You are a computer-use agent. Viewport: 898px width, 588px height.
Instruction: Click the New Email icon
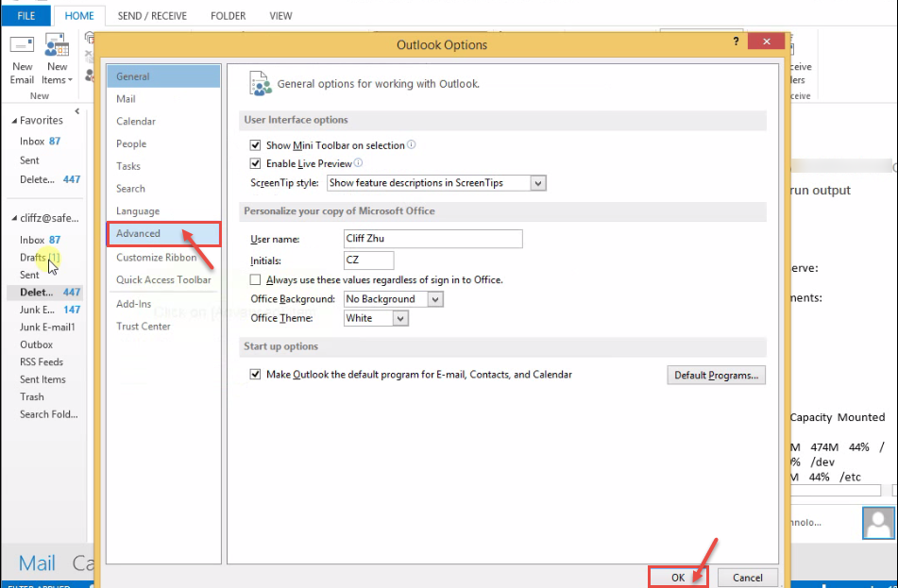tap(22, 60)
